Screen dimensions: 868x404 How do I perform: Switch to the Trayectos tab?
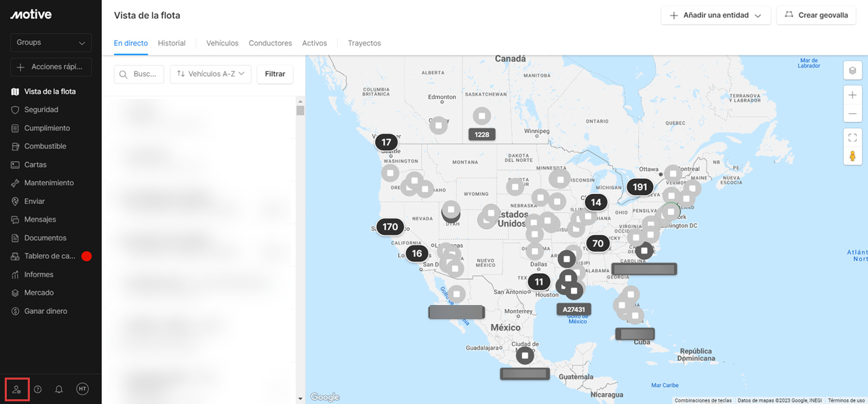(x=364, y=43)
